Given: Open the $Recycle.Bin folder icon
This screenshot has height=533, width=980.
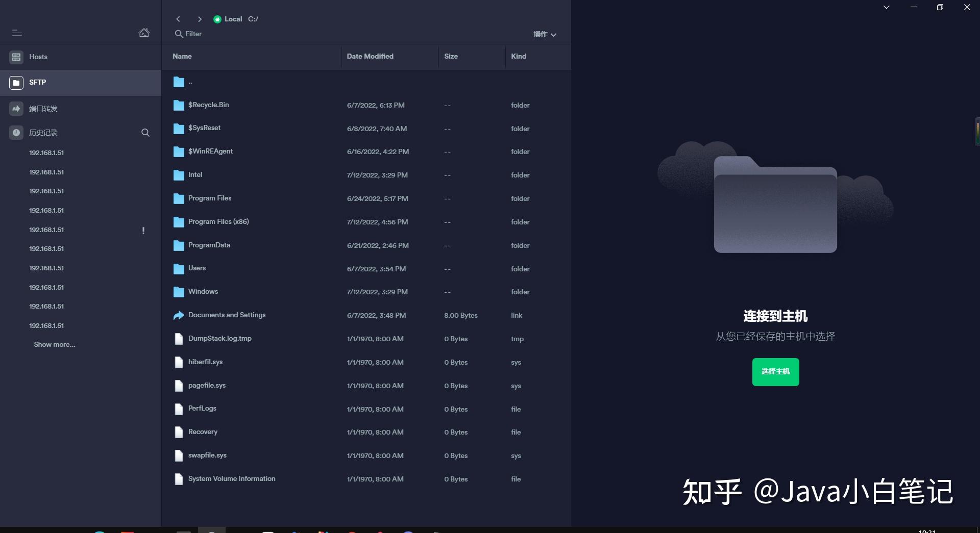Looking at the screenshot, I should point(179,105).
